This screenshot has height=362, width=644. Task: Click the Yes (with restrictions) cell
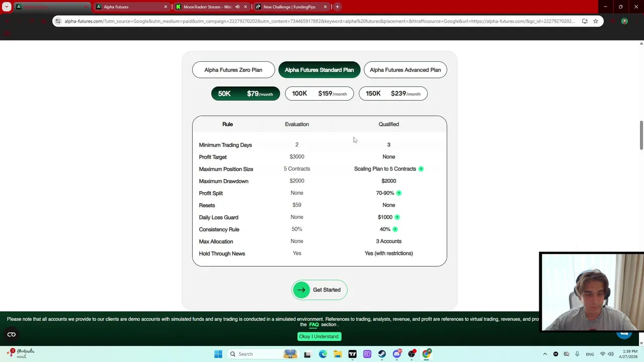point(389,253)
